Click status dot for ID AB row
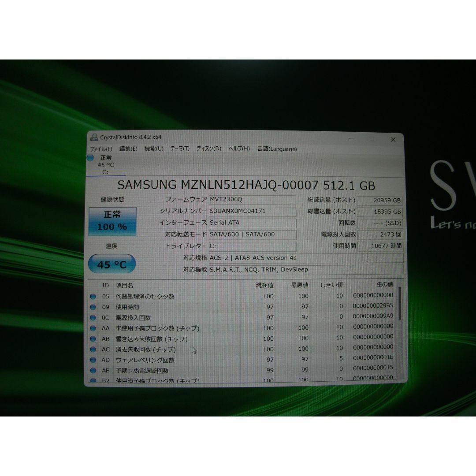 tap(93, 339)
